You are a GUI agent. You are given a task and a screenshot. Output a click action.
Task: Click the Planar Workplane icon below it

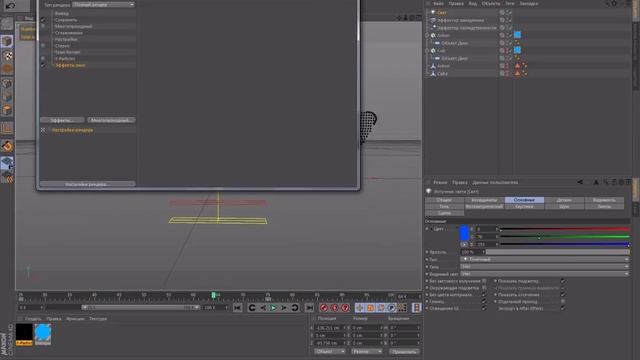tap(7, 177)
